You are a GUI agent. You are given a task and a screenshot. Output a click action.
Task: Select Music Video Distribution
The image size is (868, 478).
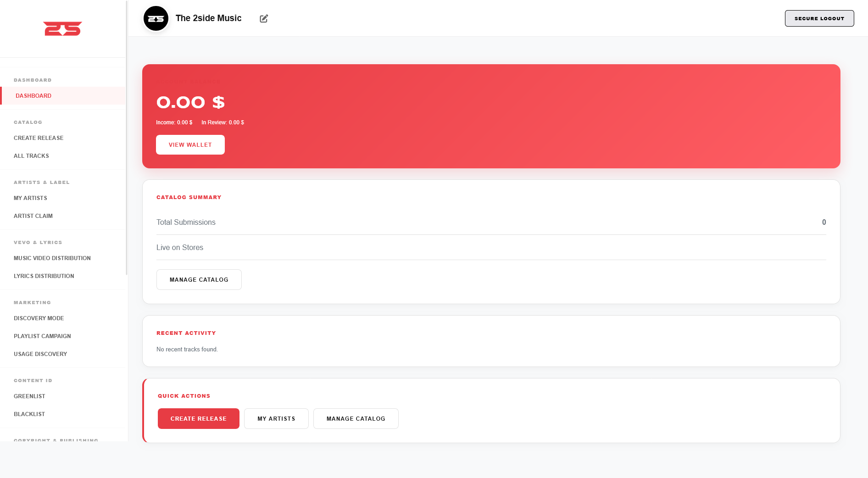click(x=52, y=258)
